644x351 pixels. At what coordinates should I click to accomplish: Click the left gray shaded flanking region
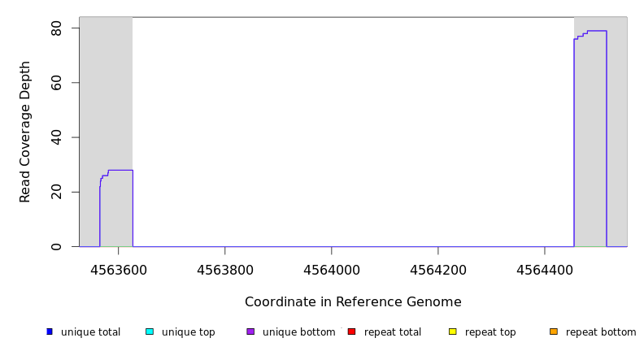point(106,97)
